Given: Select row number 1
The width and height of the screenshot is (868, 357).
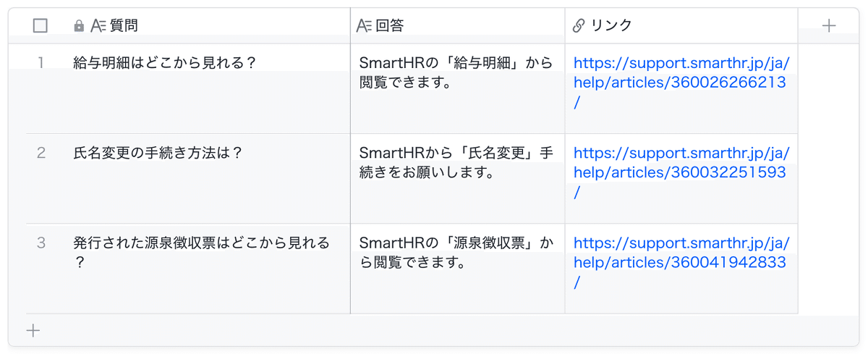Looking at the screenshot, I should 41,63.
